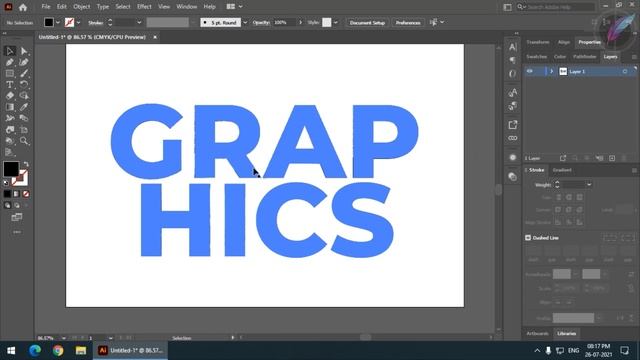The image size is (640, 360).
Task: Click the Preferences button
Action: pyautogui.click(x=408, y=22)
